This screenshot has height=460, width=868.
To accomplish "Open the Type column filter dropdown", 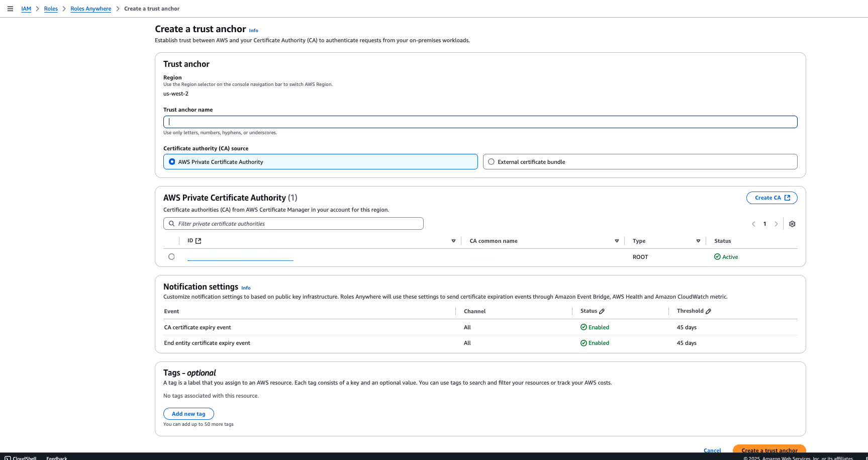I will (699, 240).
